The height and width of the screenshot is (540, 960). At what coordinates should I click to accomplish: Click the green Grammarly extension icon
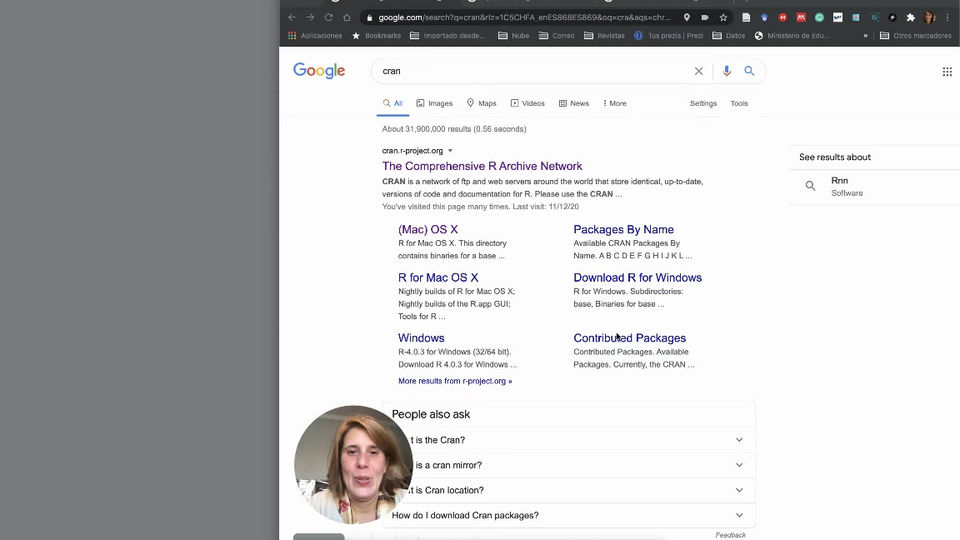(x=819, y=18)
